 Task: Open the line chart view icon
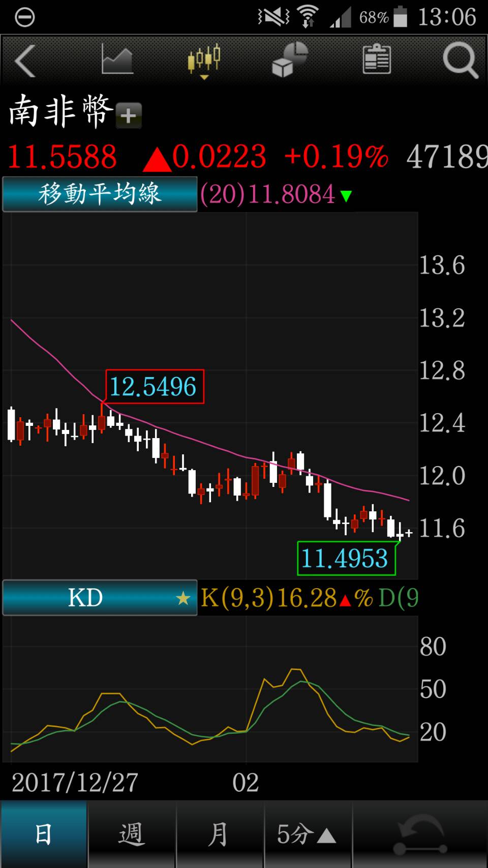pos(117,60)
